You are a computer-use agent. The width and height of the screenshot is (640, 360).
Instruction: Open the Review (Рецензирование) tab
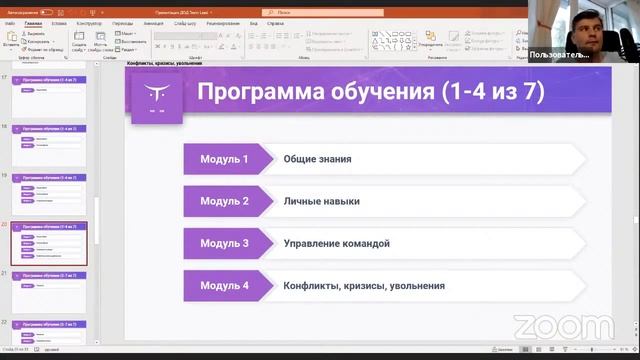(223, 24)
